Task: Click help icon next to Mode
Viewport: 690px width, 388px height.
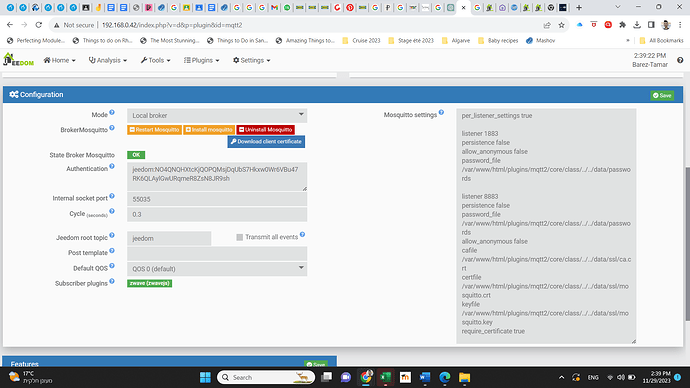Action: tap(112, 113)
